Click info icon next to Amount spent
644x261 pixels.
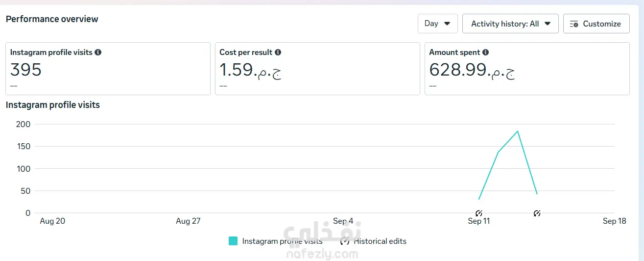(x=485, y=52)
